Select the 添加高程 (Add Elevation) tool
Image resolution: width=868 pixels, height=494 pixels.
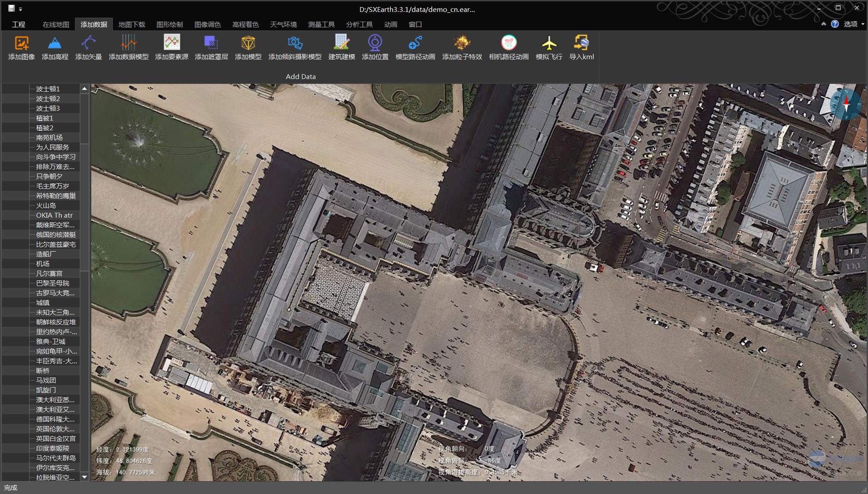tap(55, 48)
